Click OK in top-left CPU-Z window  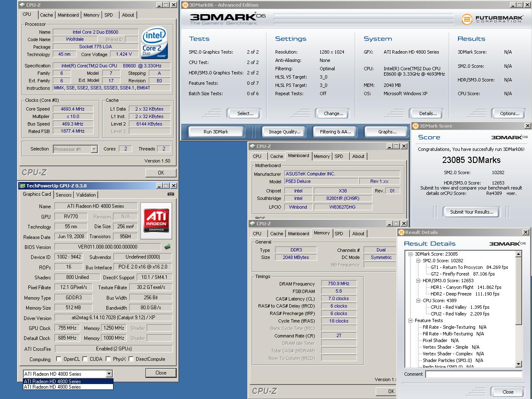(161, 173)
